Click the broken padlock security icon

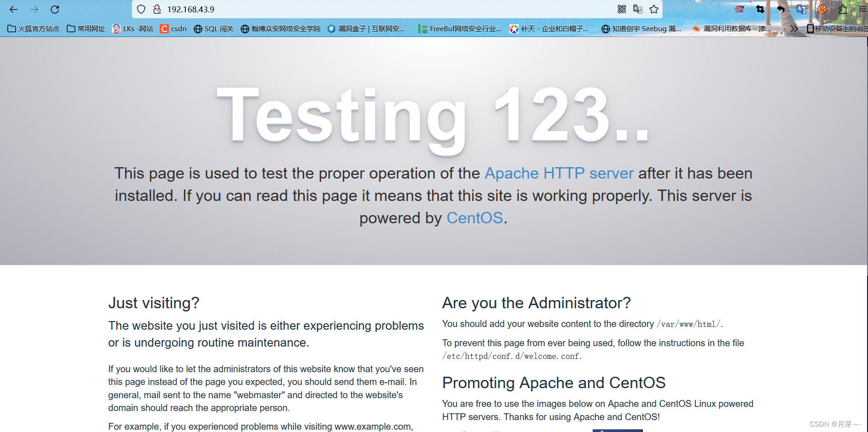coord(158,9)
